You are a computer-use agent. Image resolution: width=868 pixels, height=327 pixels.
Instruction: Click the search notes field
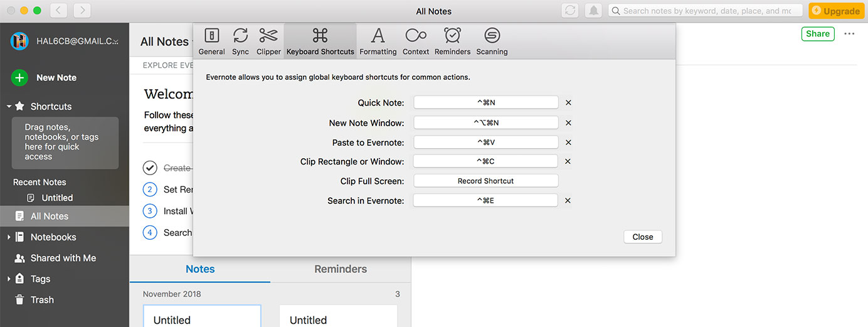706,11
